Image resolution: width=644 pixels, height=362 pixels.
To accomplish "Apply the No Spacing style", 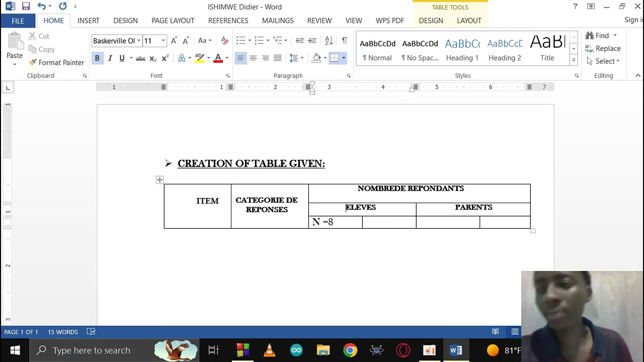I will click(x=420, y=49).
